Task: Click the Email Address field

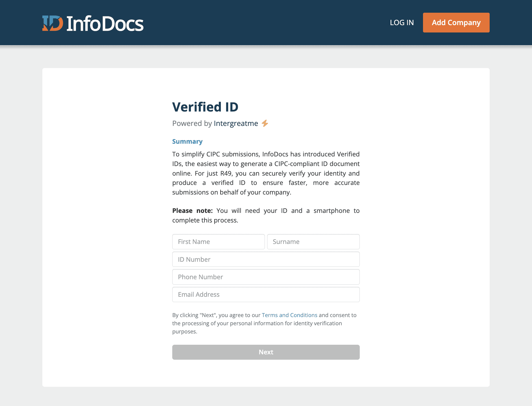Action: point(266,294)
